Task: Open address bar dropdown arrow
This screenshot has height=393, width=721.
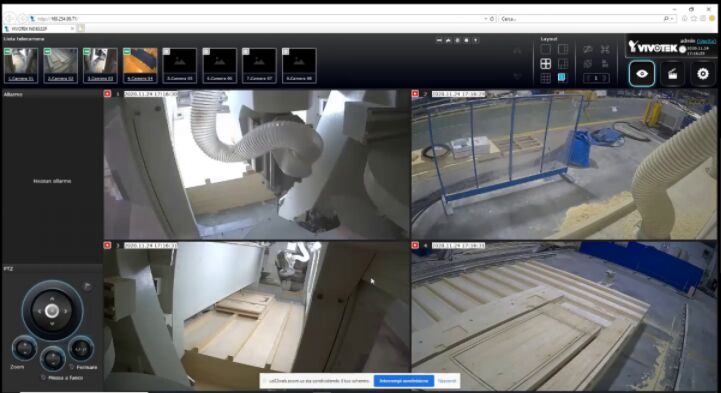Action: pos(486,19)
